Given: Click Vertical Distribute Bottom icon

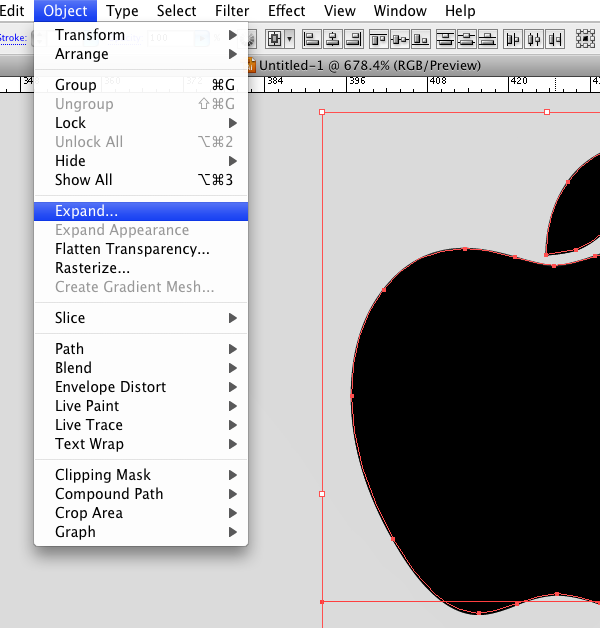Looking at the screenshot, I should click(487, 39).
